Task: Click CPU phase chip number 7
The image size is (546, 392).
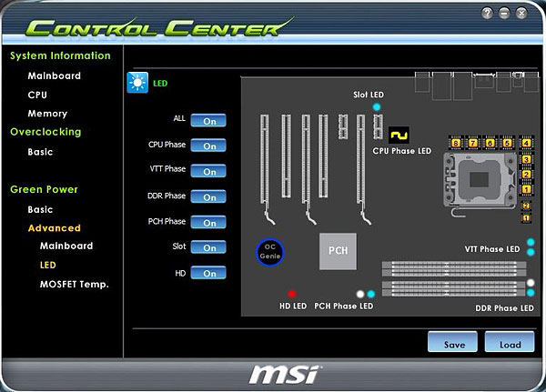Action: click(473, 143)
